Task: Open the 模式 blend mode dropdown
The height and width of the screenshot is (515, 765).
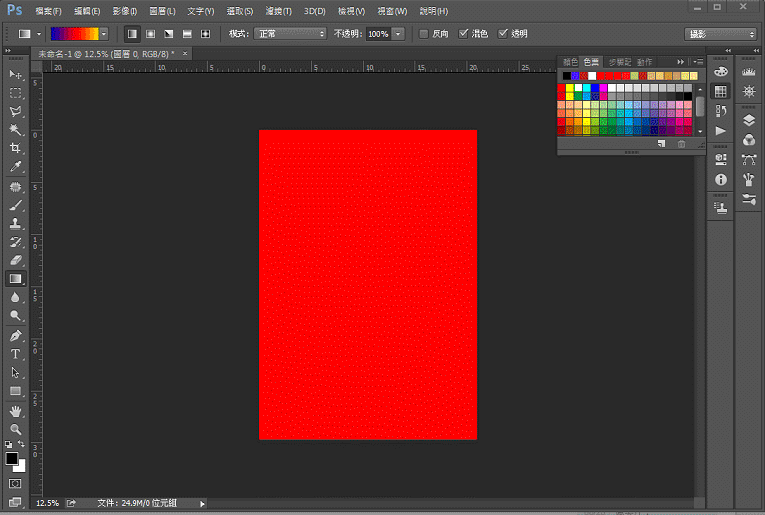Action: click(x=290, y=34)
